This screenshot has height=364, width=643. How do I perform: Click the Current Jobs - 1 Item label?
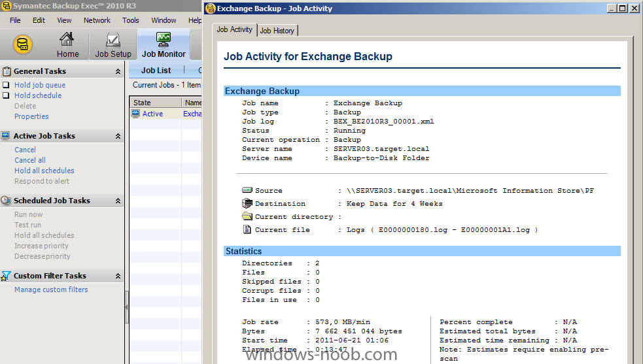[x=167, y=85]
